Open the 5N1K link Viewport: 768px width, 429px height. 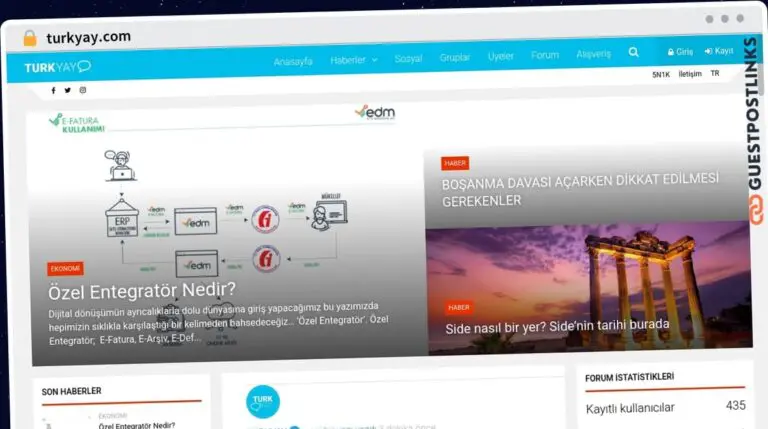pos(661,74)
